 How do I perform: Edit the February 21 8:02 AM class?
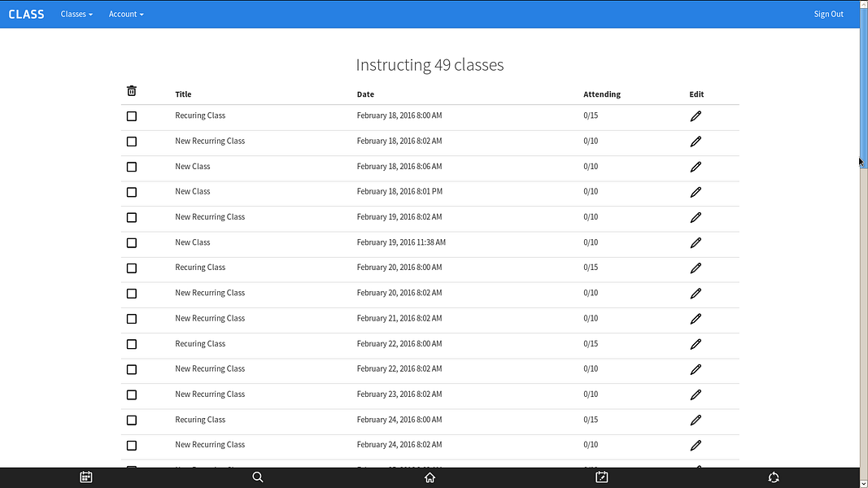point(696,319)
